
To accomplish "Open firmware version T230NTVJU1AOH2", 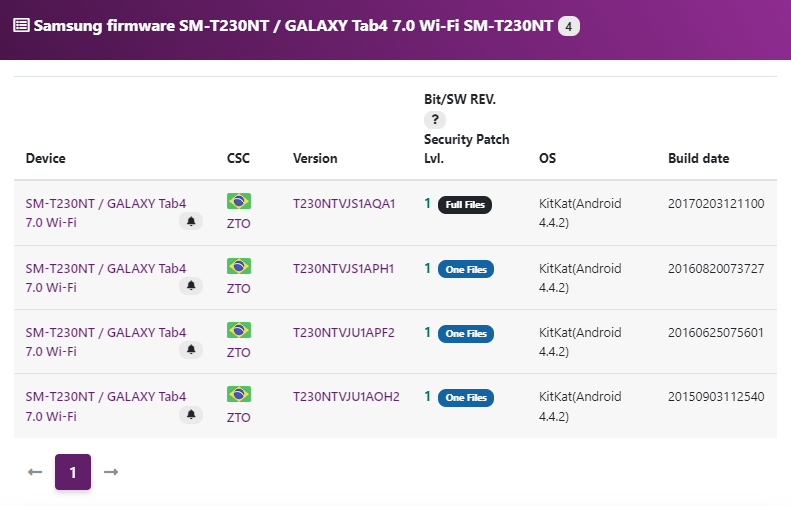I will tap(347, 397).
